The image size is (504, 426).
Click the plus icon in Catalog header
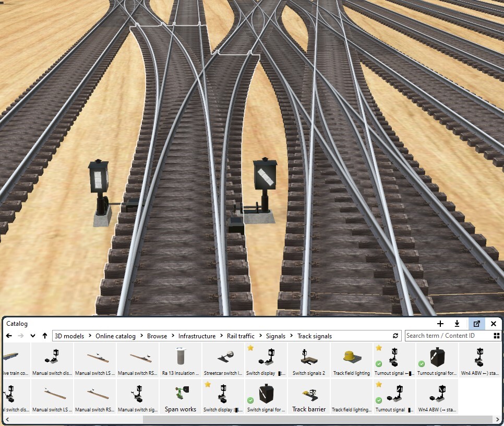point(440,324)
